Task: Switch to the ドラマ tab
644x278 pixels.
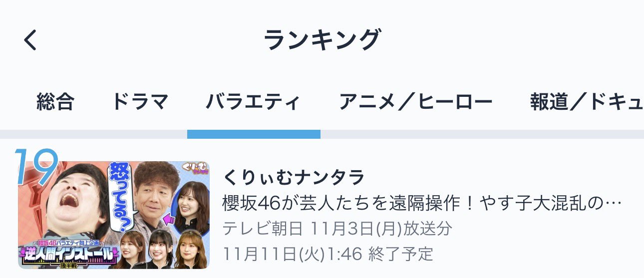Action: click(140, 102)
